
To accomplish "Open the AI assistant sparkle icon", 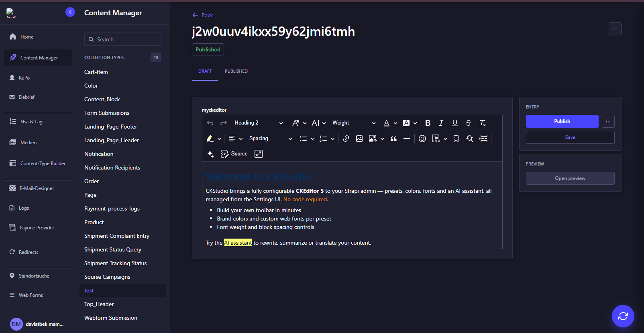I will [210, 154].
